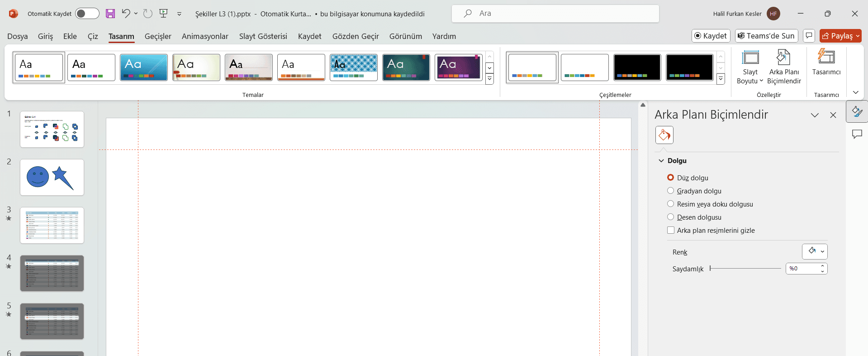This screenshot has height=356, width=868.
Task: Decrease Saydamlık with the down stepper
Action: (x=822, y=271)
